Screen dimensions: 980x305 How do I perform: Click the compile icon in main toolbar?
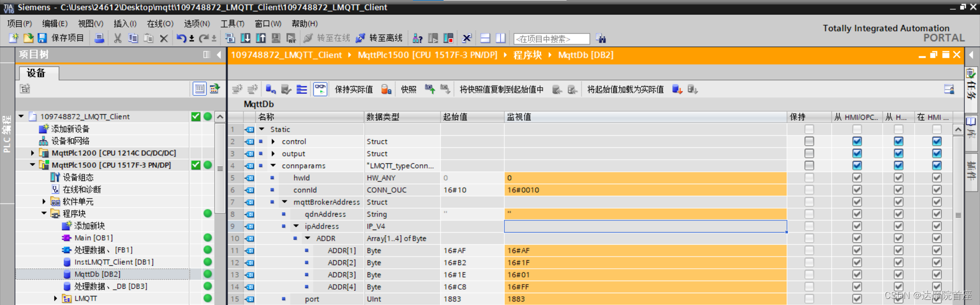(230, 38)
